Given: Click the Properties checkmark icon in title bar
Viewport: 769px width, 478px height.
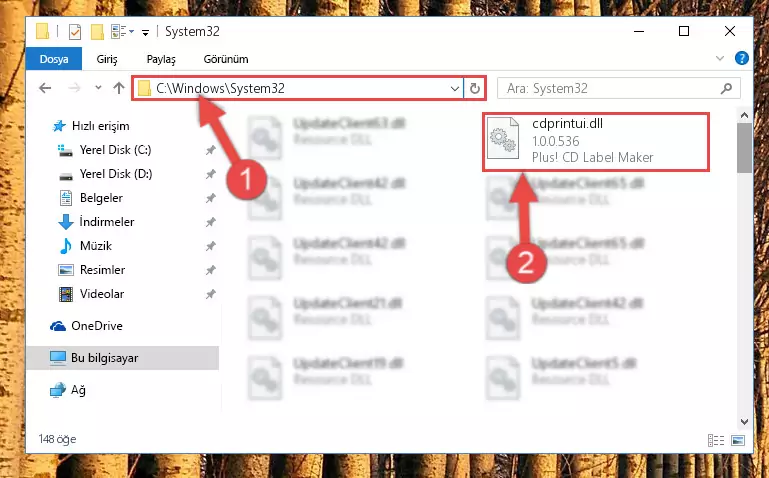Looking at the screenshot, I should 75,32.
